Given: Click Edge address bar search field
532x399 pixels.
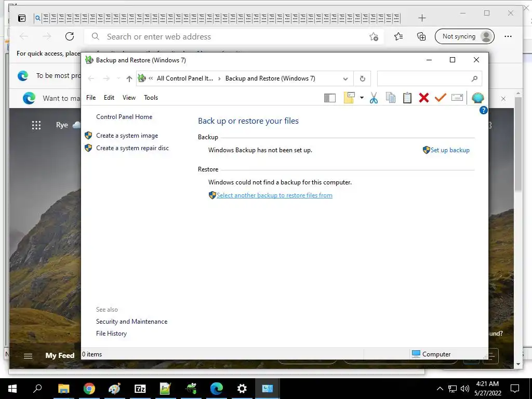Looking at the screenshot, I should point(234,37).
